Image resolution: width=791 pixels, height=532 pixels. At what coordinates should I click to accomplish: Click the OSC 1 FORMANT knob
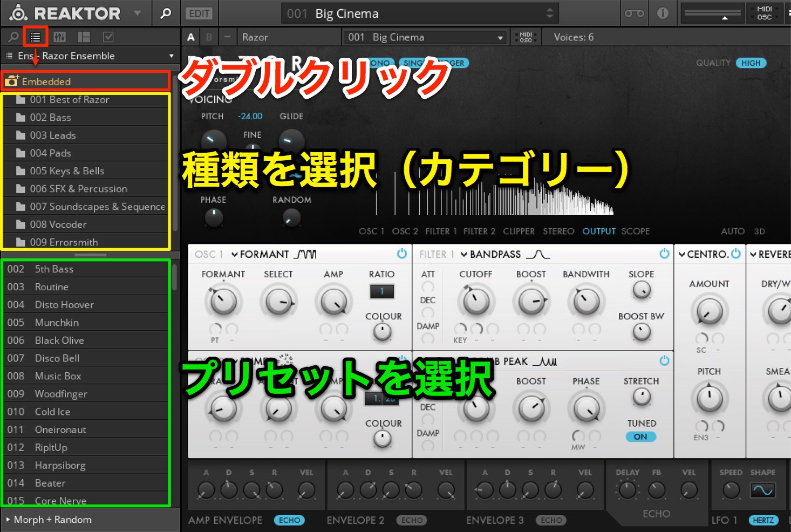coord(223,301)
